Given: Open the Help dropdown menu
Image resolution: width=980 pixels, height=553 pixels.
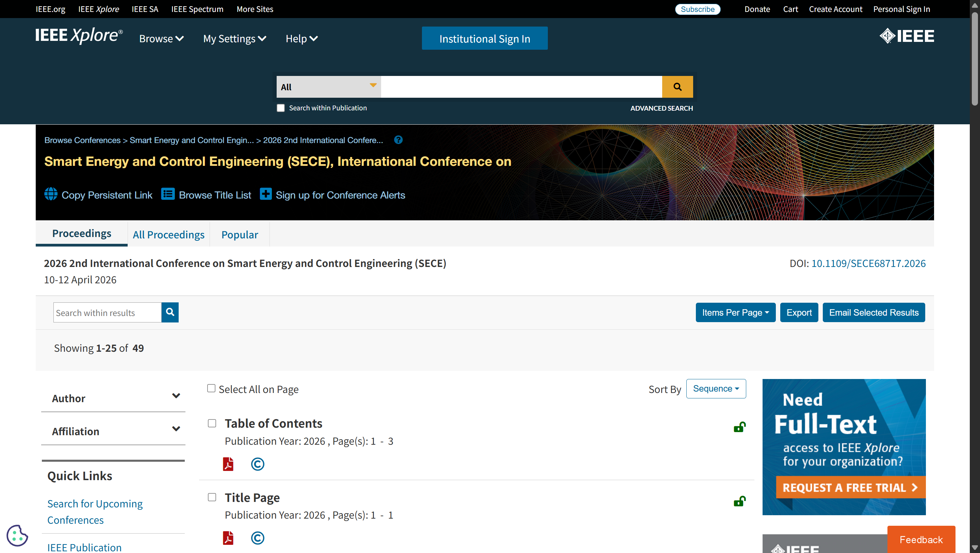Looking at the screenshot, I should click(x=302, y=38).
